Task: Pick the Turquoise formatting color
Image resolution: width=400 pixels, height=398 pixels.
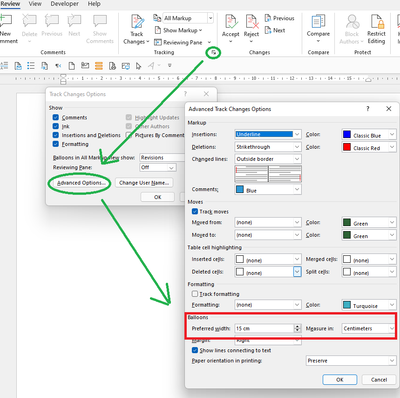Action: tap(369, 305)
